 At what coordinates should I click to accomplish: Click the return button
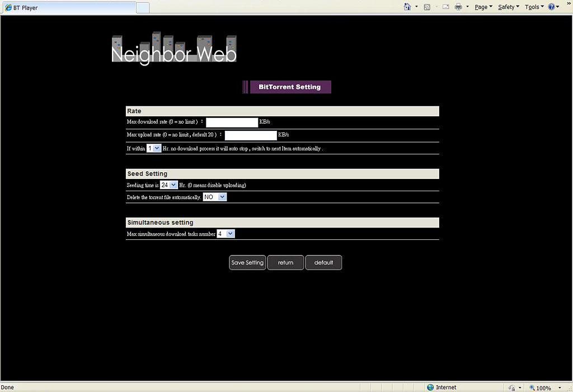tap(285, 263)
